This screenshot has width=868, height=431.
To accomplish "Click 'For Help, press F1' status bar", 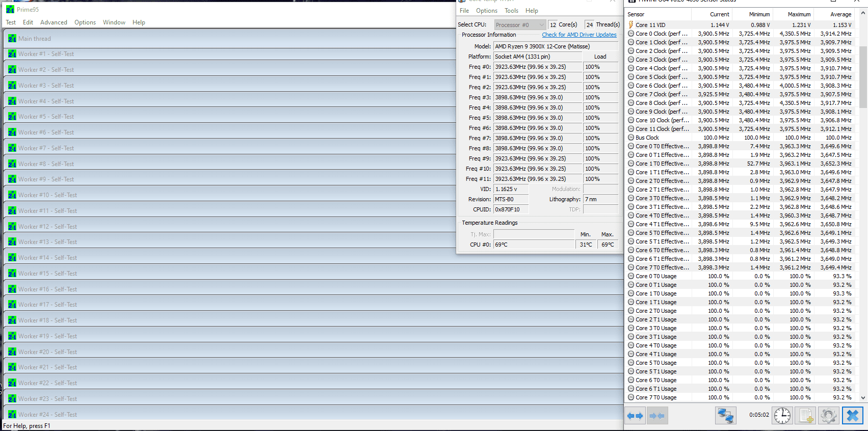I will (x=27, y=426).
